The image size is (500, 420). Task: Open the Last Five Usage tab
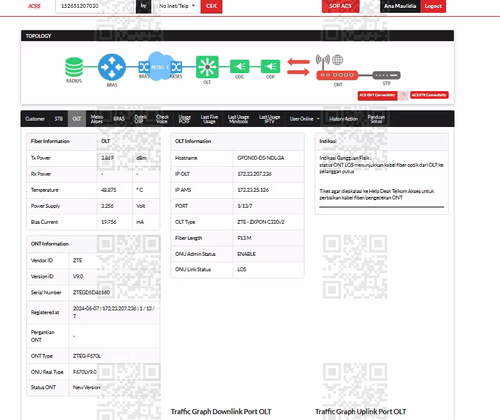click(x=209, y=119)
